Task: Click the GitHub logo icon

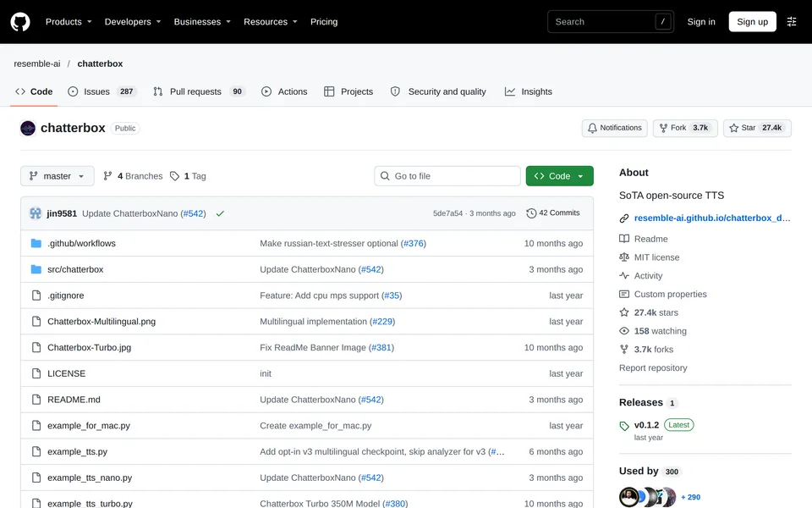Action: coord(20,22)
